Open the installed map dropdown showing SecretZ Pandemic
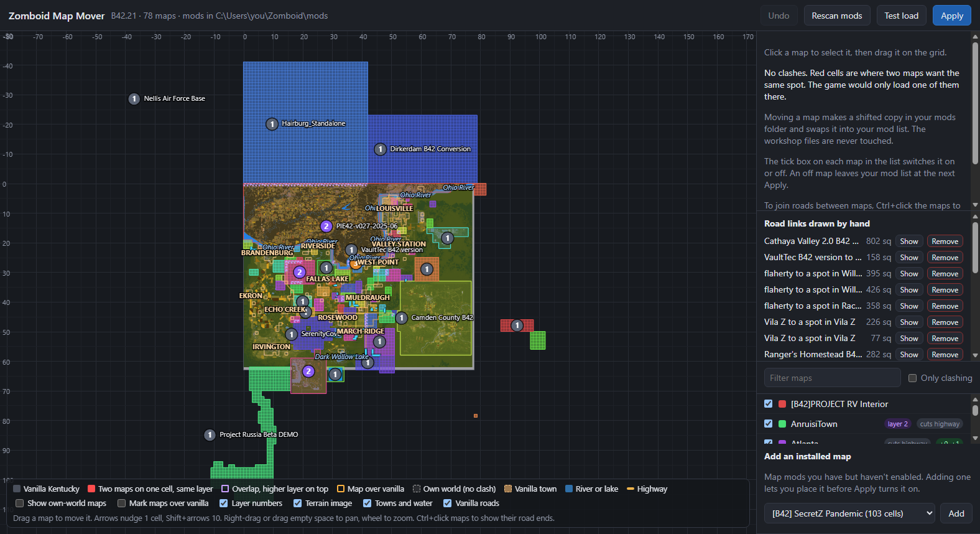The height and width of the screenshot is (534, 980). pyautogui.click(x=849, y=513)
